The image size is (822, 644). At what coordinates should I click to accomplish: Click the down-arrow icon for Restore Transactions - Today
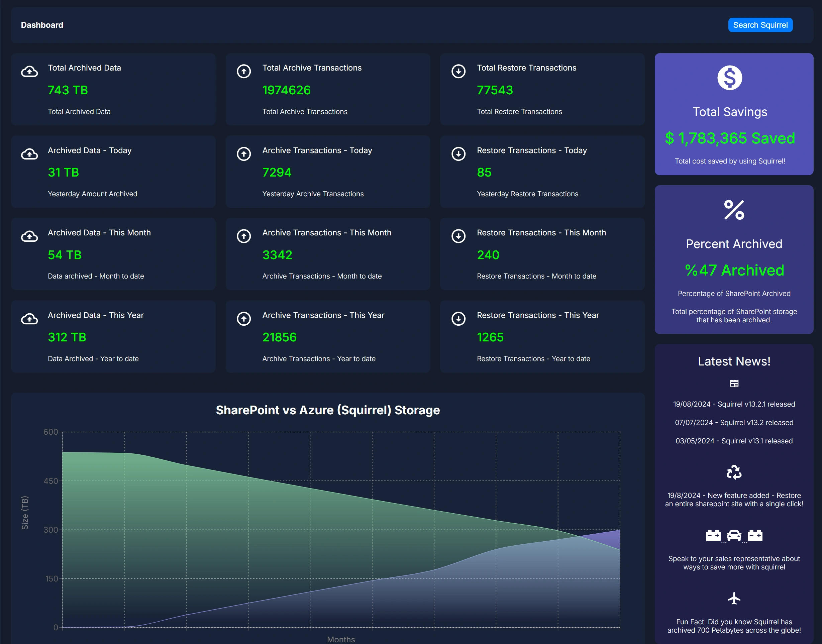tap(458, 154)
